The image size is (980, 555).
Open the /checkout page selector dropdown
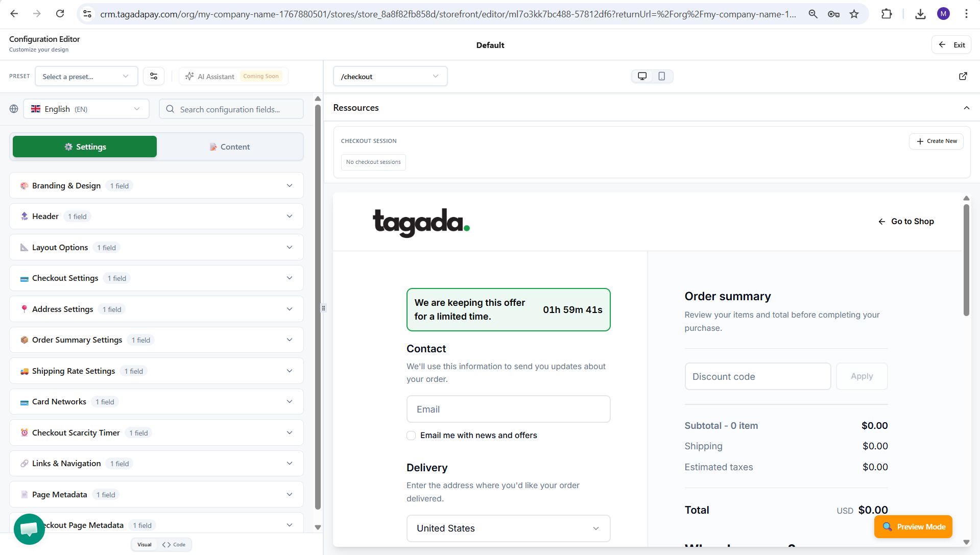point(390,77)
